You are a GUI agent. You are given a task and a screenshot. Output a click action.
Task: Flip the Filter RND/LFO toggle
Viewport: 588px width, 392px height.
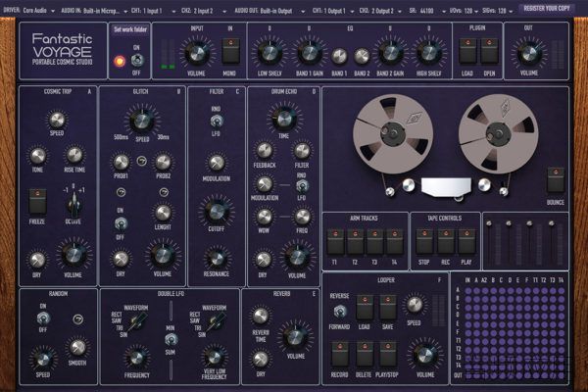(x=216, y=122)
